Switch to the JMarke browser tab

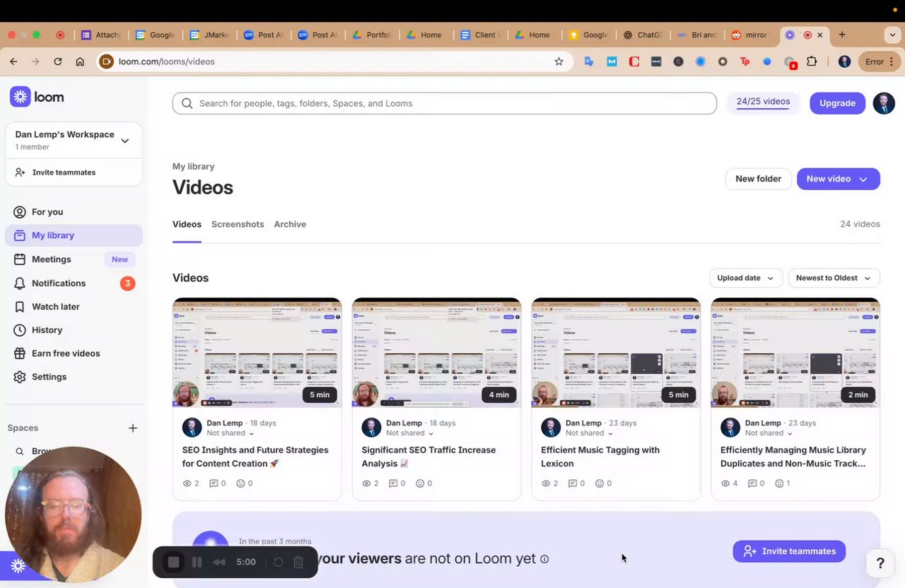pyautogui.click(x=209, y=35)
